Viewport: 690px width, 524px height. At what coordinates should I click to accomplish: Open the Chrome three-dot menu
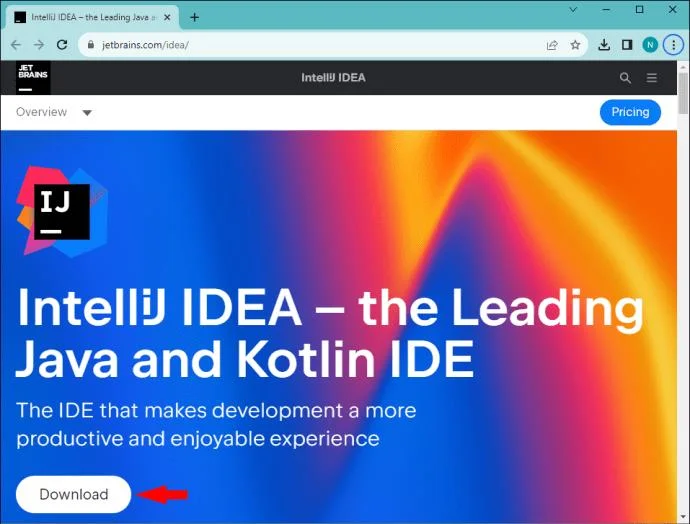pos(673,45)
